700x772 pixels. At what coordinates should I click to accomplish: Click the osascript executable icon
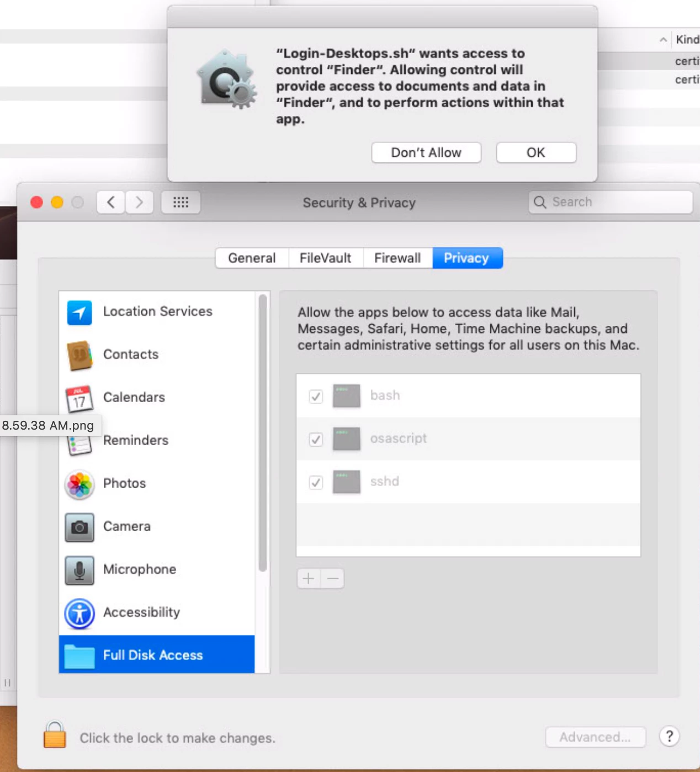point(346,438)
